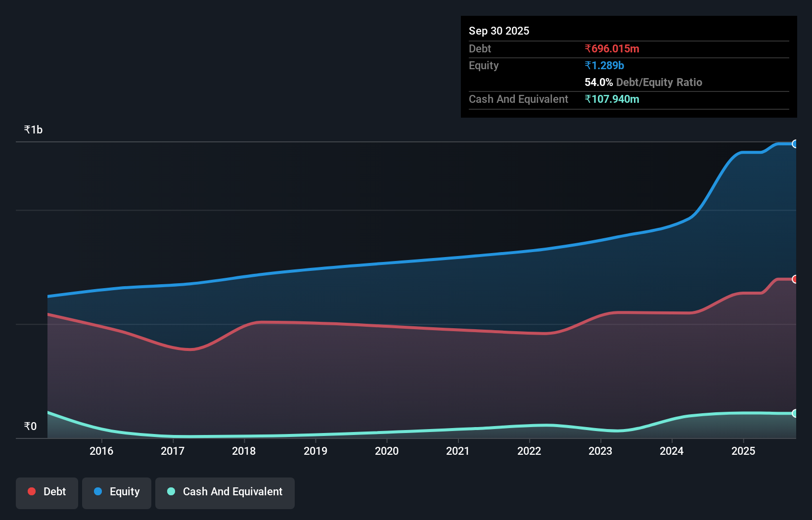
Task: Click the rupee symbol beside 107.940m
Action: point(588,99)
